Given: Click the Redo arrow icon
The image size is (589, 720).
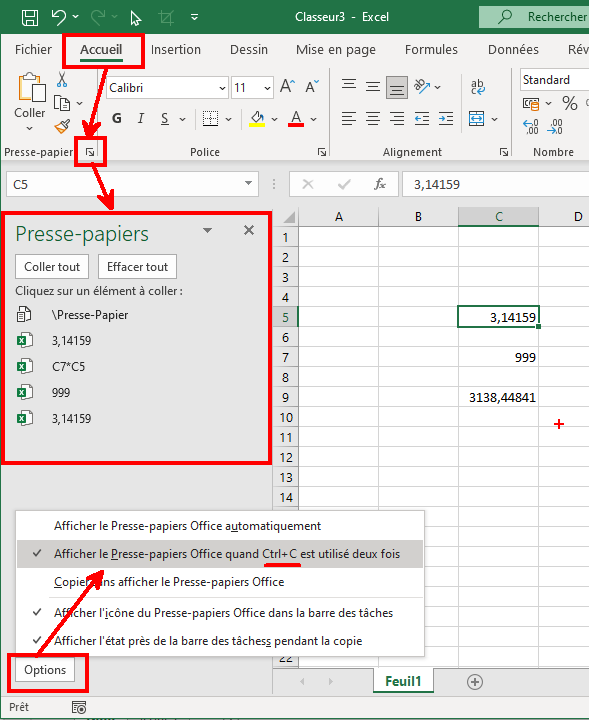Looking at the screenshot, I should 98,17.
